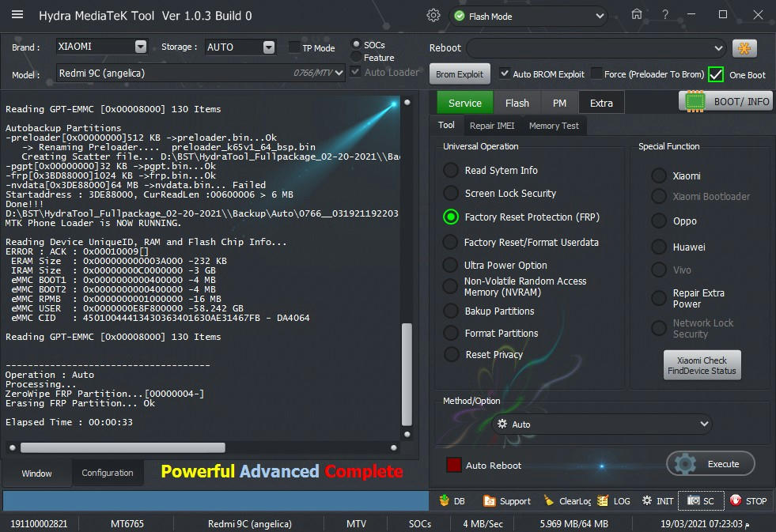Open the DB database tool
776x532 pixels.
[452, 501]
